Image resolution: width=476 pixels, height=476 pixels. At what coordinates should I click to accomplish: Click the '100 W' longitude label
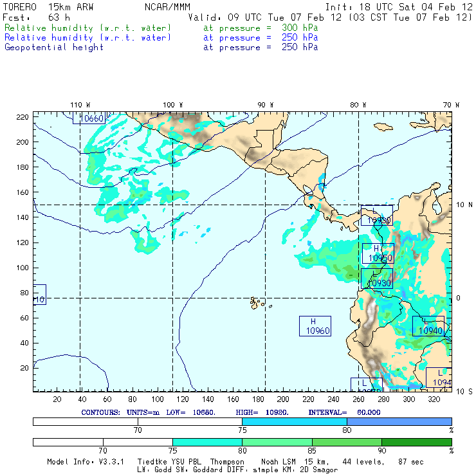click(x=173, y=105)
